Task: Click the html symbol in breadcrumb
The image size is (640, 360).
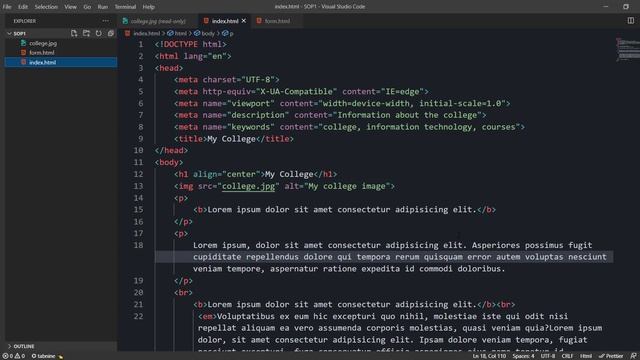Action: coord(177,33)
